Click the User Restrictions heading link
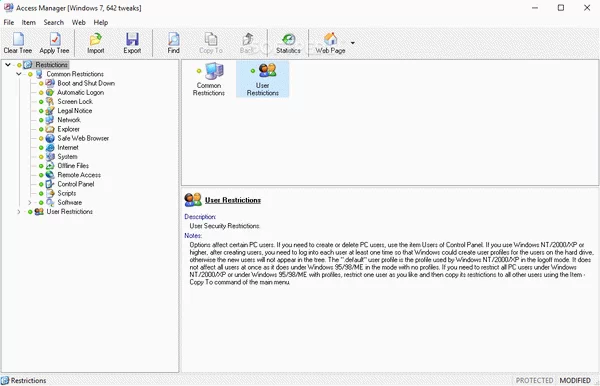The width and height of the screenshot is (600, 386). point(233,200)
